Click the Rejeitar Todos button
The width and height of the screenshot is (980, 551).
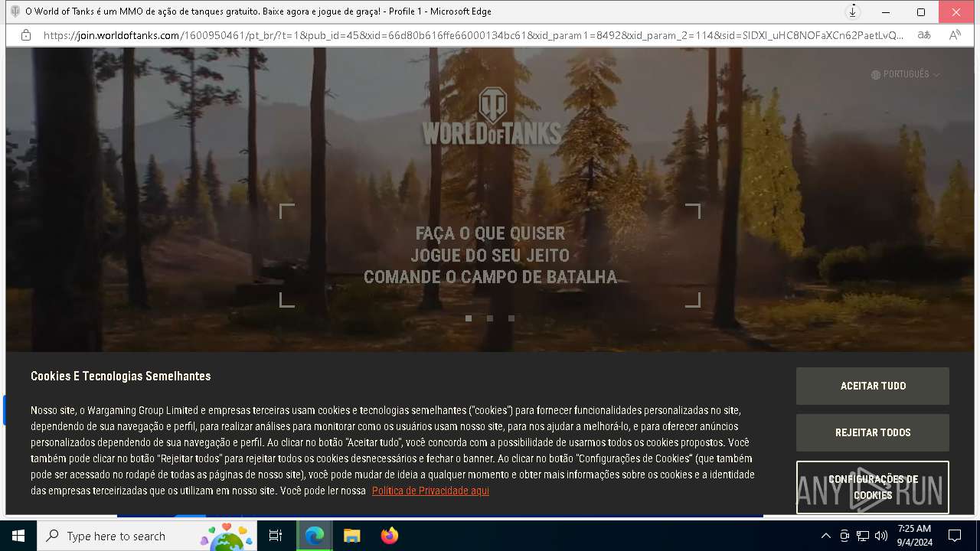(x=873, y=433)
